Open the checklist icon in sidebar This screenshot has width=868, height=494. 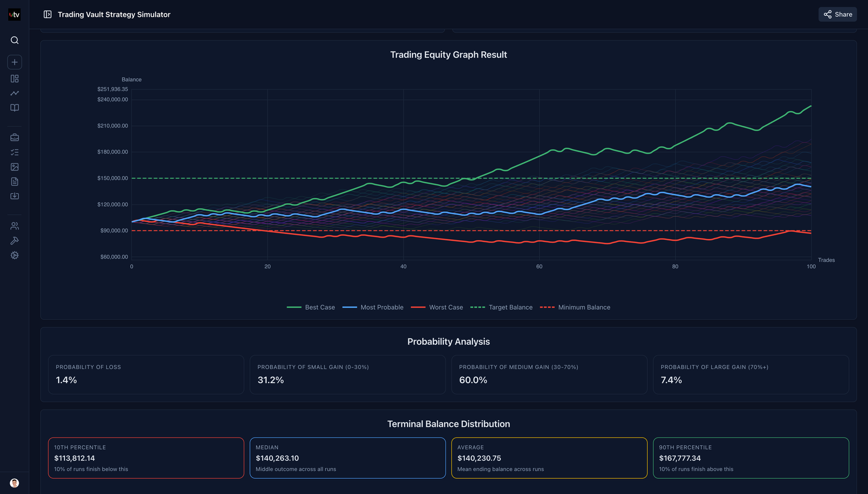click(15, 152)
